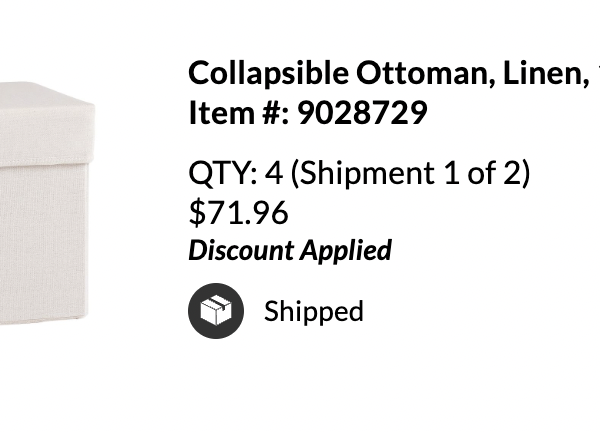Viewport: 600px width, 432px height.
Task: Click the ottoman lid in product photo
Action: pyautogui.click(x=47, y=124)
